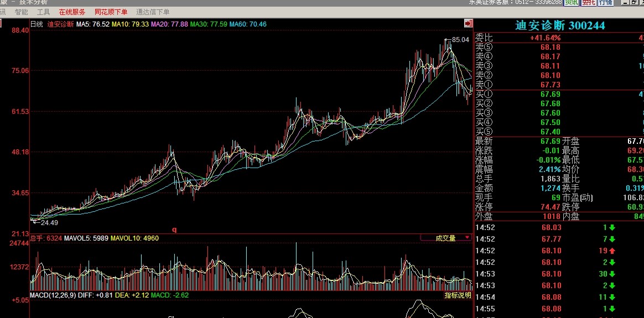Click the 85.04 high price marker

click(x=460, y=40)
